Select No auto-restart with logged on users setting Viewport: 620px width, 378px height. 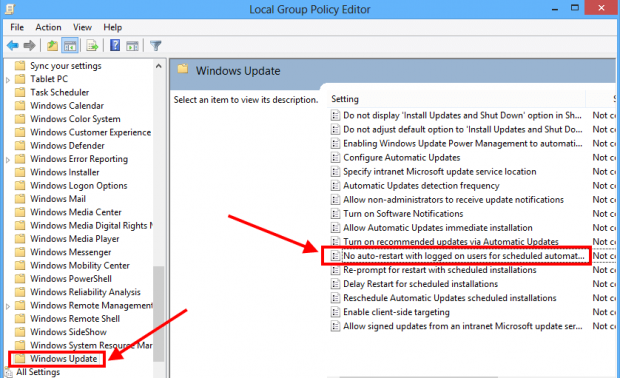click(463, 256)
